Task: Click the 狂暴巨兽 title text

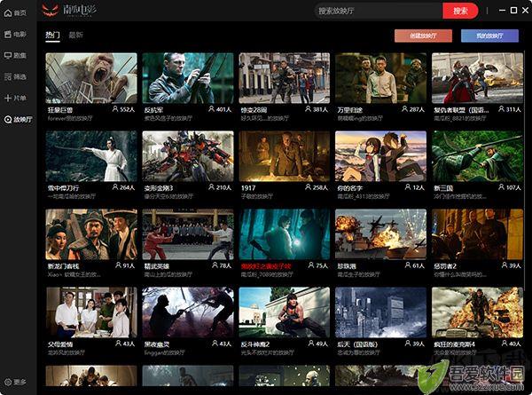Action: [x=60, y=110]
